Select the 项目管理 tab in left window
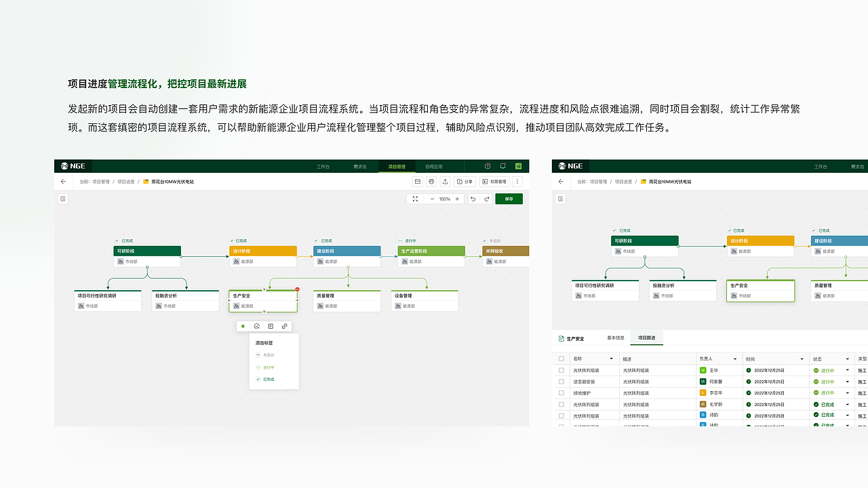 point(397,166)
